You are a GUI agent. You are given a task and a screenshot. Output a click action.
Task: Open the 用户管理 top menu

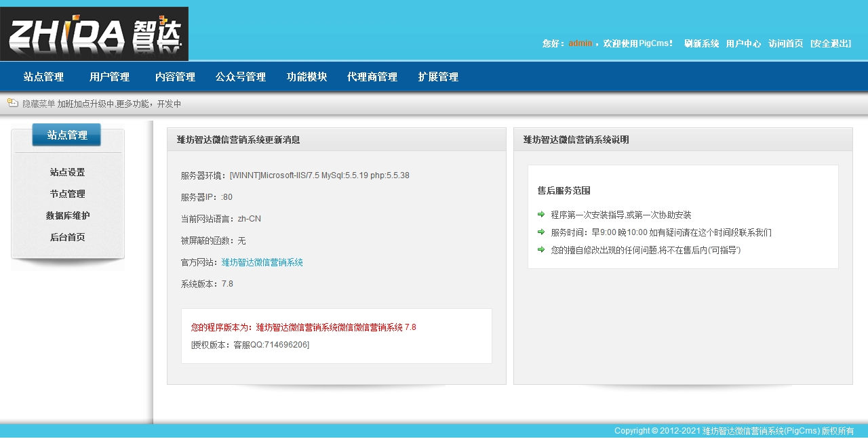tap(109, 77)
